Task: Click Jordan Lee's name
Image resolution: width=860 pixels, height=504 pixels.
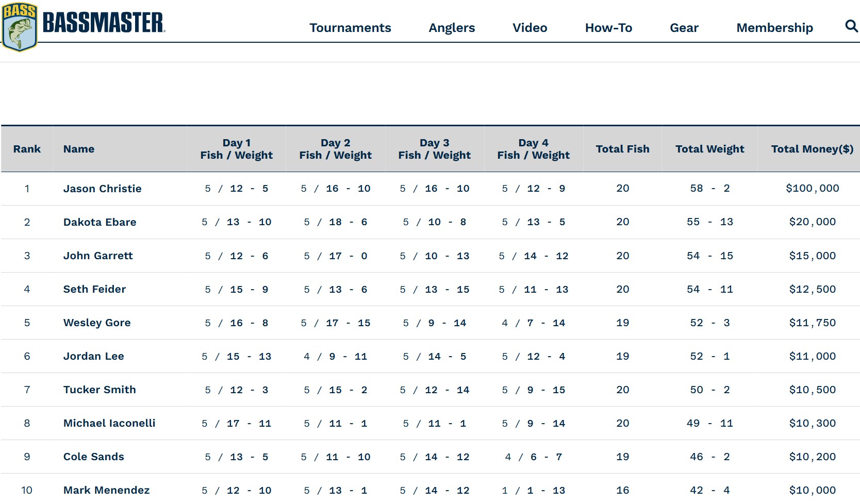Action: tap(93, 356)
